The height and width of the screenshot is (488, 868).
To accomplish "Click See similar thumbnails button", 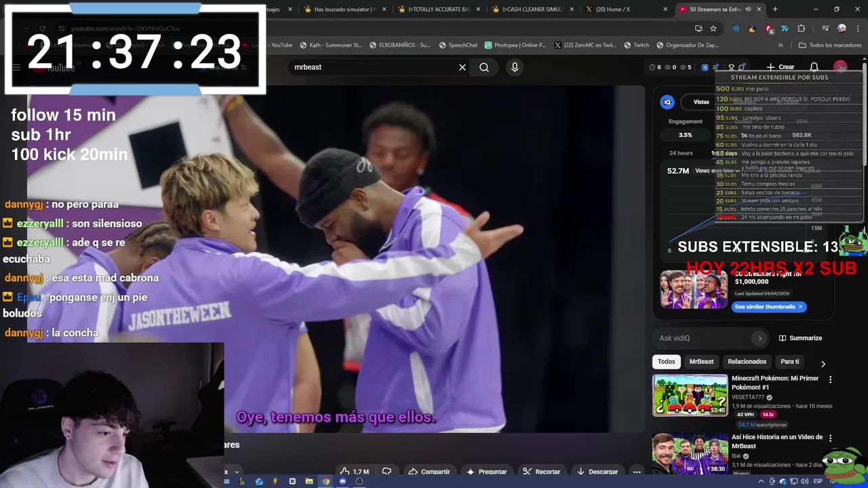I will (769, 307).
